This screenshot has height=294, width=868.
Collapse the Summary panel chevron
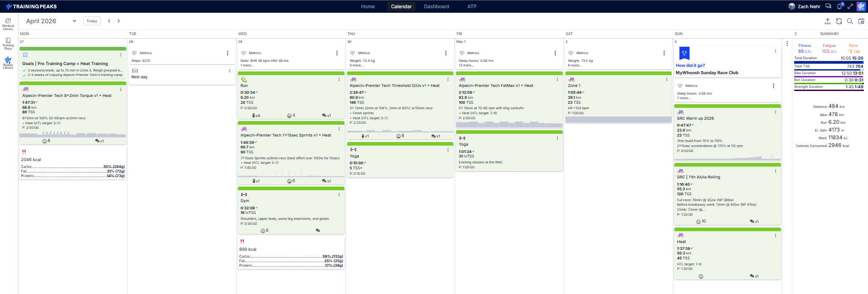click(796, 34)
